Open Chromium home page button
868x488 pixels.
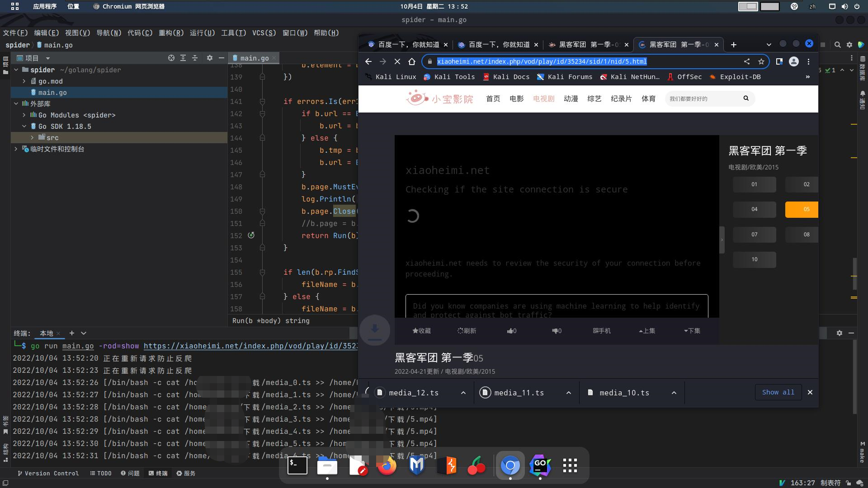point(411,61)
